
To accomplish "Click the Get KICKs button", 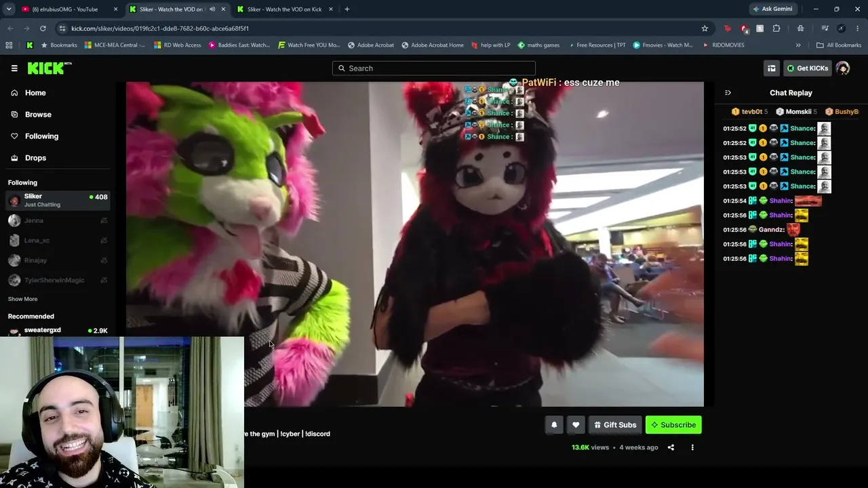I will pyautogui.click(x=807, y=68).
